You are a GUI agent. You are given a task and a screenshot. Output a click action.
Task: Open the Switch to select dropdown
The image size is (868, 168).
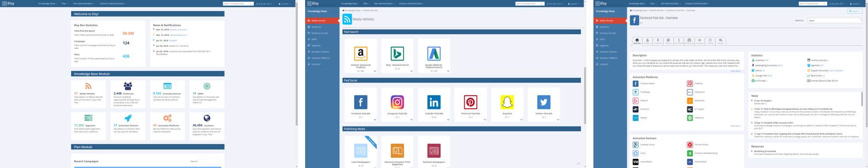835,20
